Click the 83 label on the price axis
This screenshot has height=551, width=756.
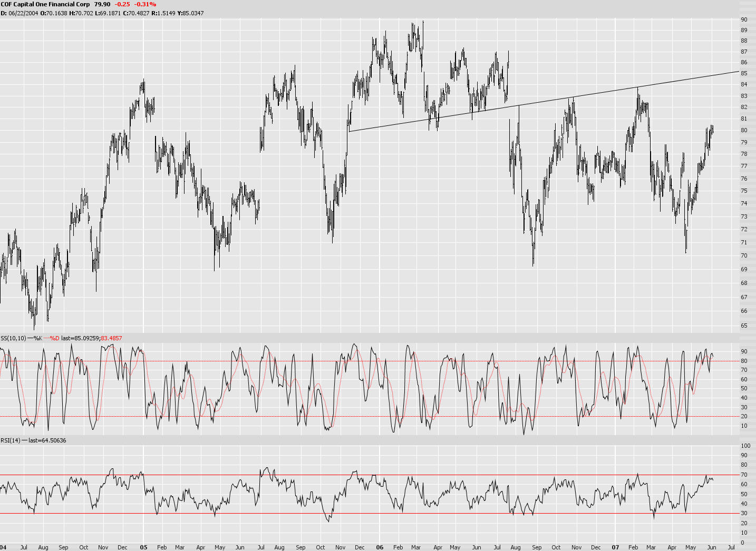744,96
